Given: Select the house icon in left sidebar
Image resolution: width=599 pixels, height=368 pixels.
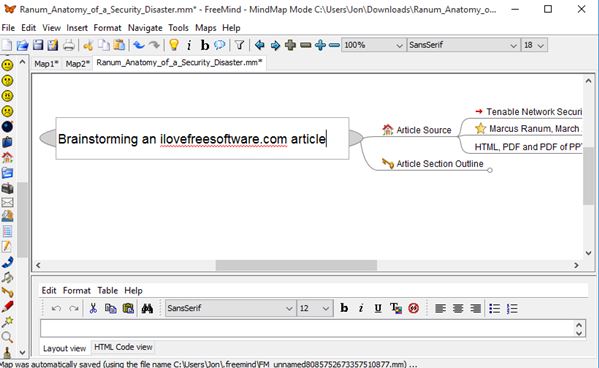Looking at the screenshot, I should tap(7, 157).
